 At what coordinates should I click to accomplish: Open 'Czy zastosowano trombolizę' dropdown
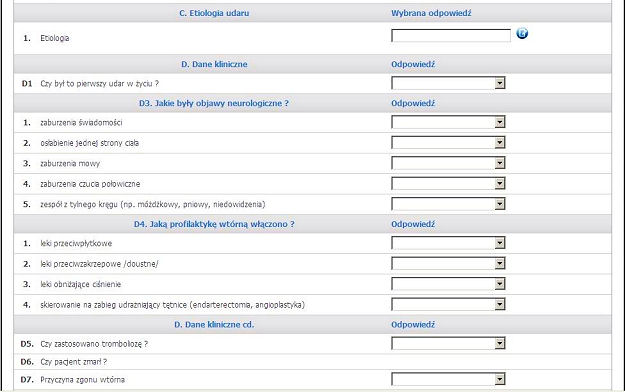pos(448,343)
